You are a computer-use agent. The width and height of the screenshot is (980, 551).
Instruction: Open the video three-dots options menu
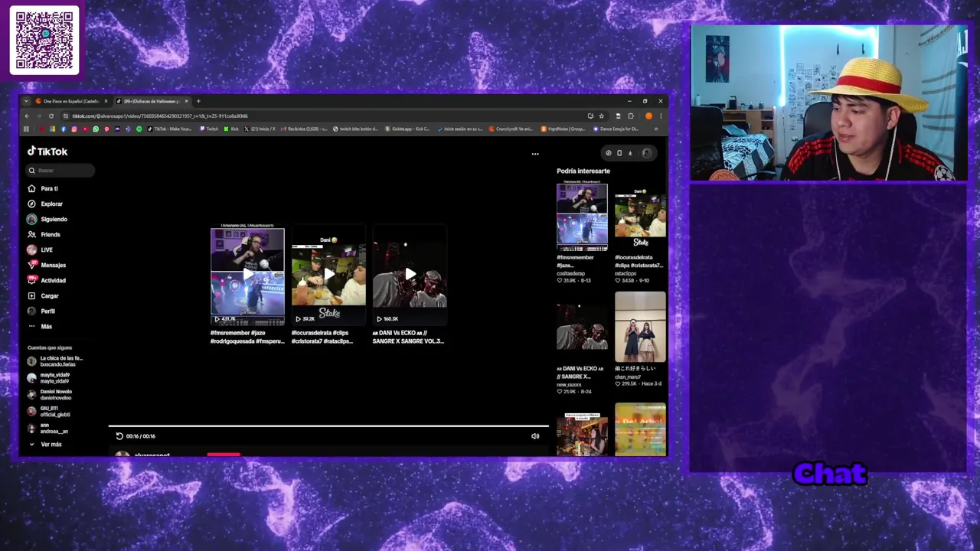coord(535,154)
